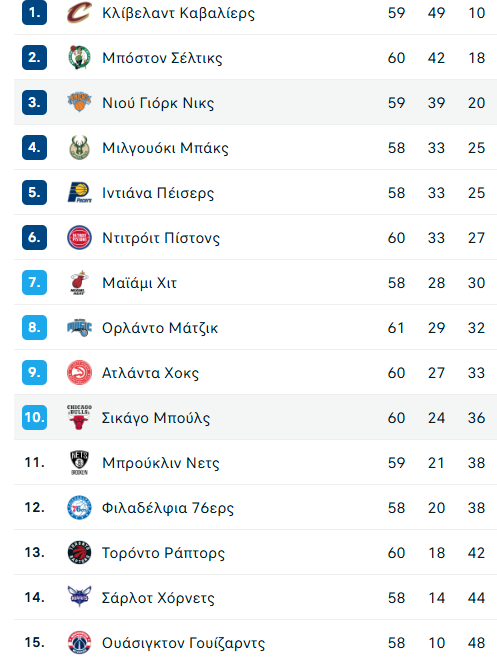
Task: Open Σάρλοτ Χόρνετς team page
Action: point(158,598)
